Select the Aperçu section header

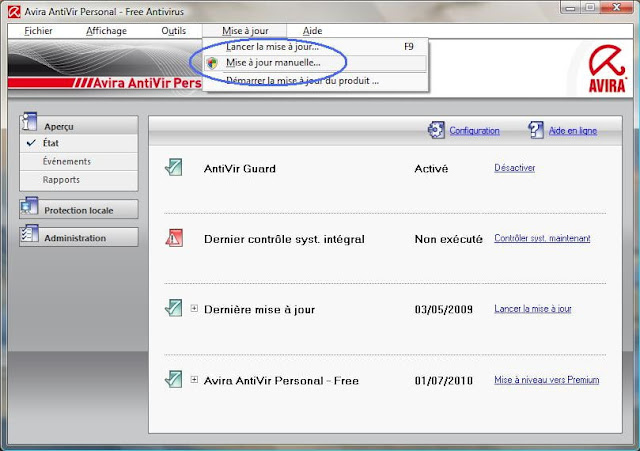(78, 125)
